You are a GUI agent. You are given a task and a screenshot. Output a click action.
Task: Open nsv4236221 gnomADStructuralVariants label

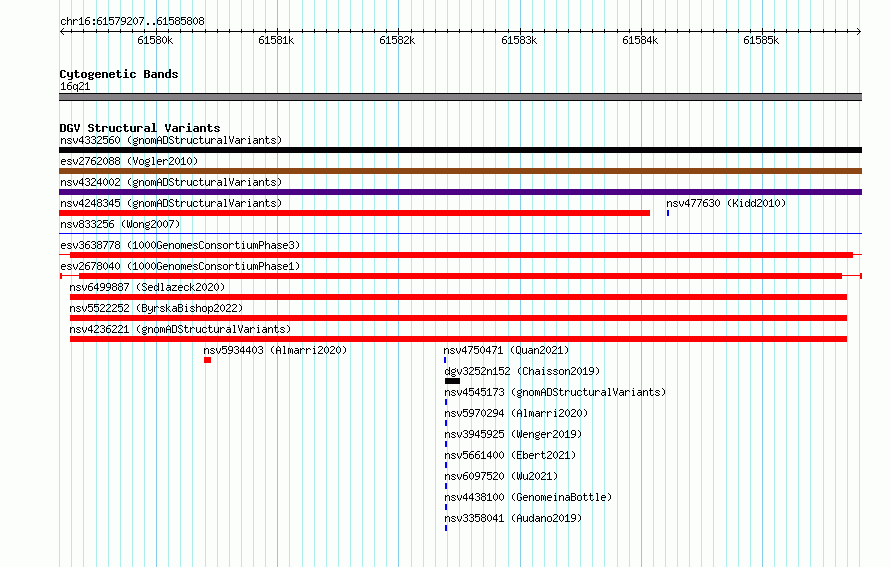click(180, 329)
